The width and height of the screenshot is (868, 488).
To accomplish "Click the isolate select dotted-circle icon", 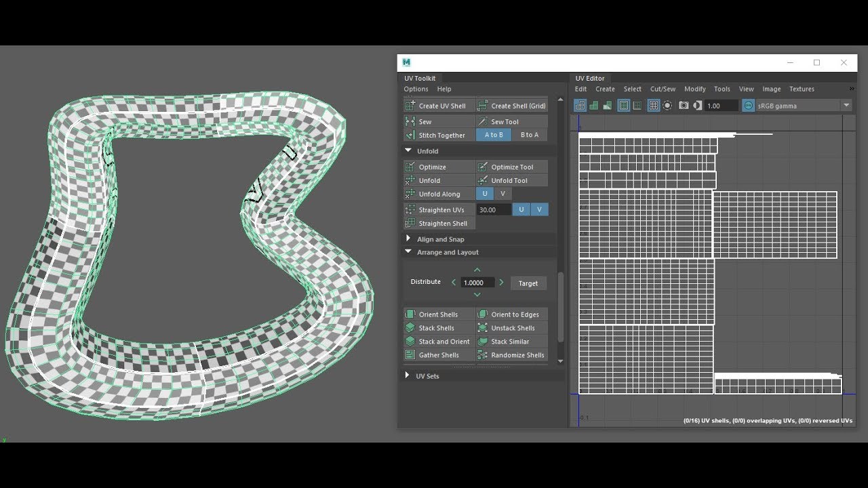I will (667, 106).
